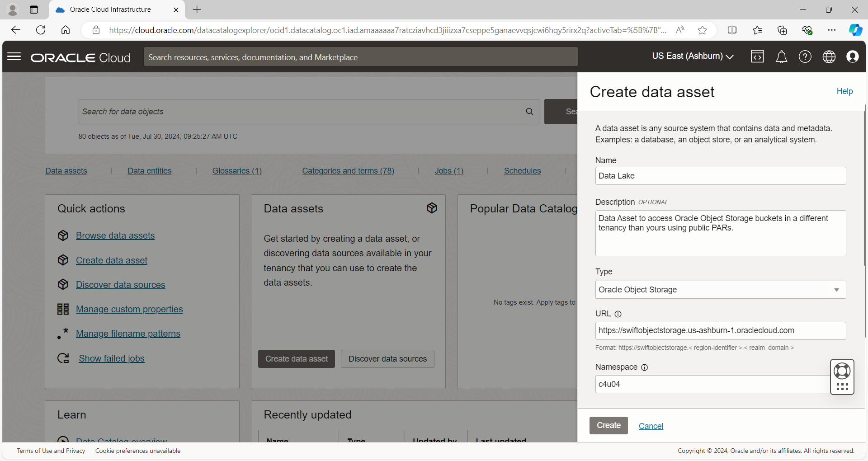Click the magnifier icon in data objects search
Screen dimensions: 868x461
(529, 112)
